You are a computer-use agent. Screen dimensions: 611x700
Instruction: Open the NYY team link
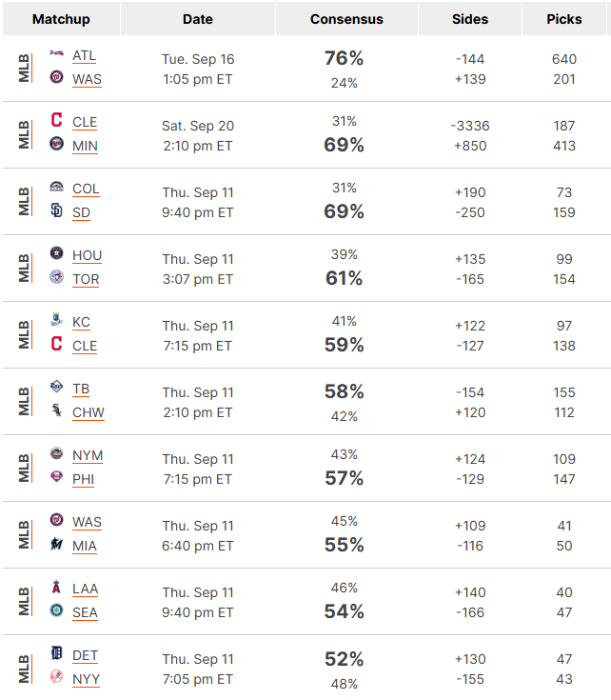pyautogui.click(x=86, y=679)
